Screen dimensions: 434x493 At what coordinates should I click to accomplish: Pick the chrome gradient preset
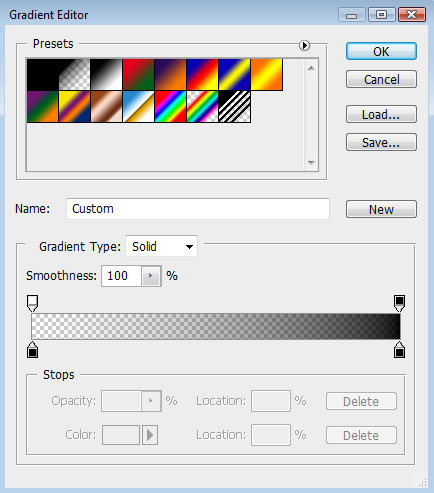pos(138,107)
